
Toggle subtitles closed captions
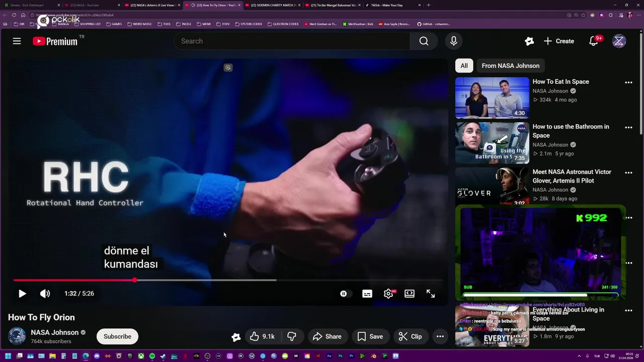tap(367, 294)
